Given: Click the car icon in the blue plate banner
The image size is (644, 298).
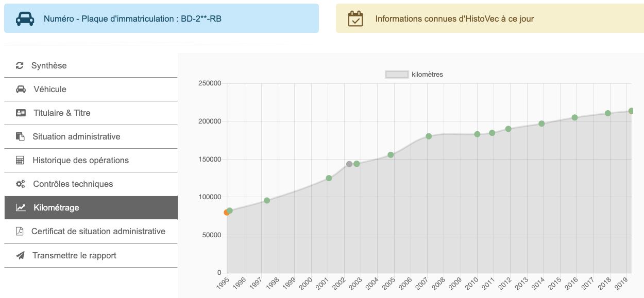Looking at the screenshot, I should [x=25, y=19].
